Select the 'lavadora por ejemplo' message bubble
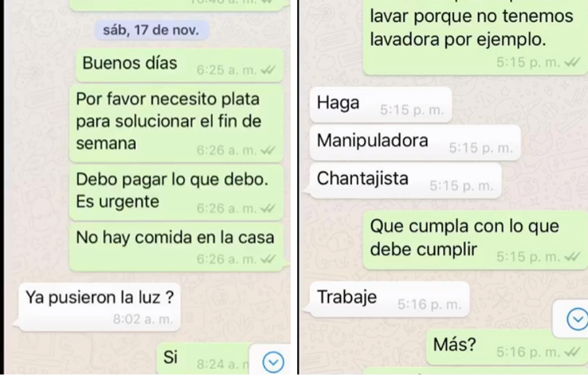This screenshot has width=588, height=392. point(475,37)
